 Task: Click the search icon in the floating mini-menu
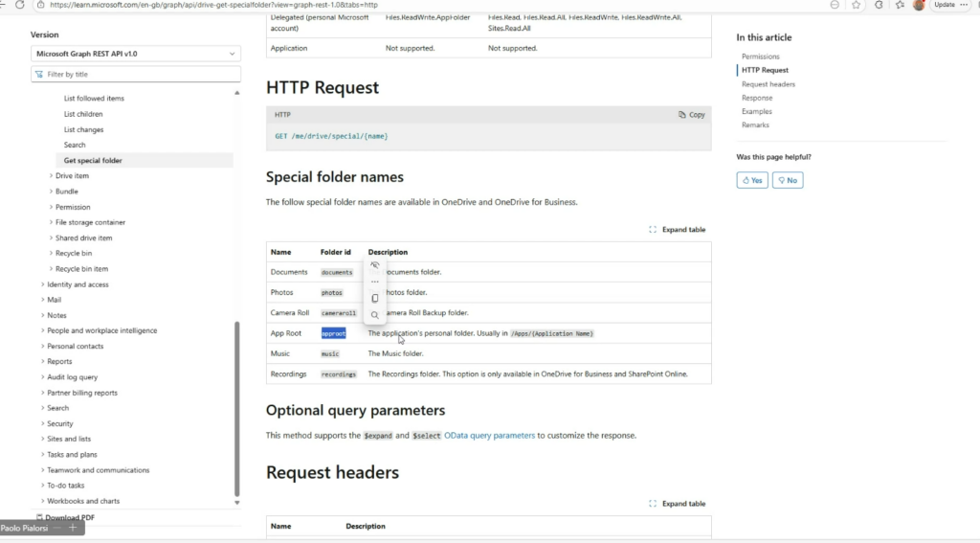coord(375,315)
